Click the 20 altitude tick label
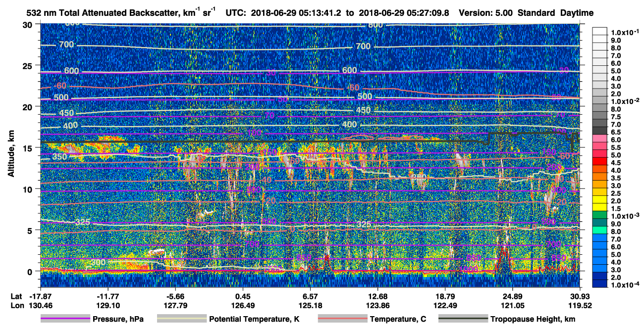644x330 pixels. coord(29,106)
